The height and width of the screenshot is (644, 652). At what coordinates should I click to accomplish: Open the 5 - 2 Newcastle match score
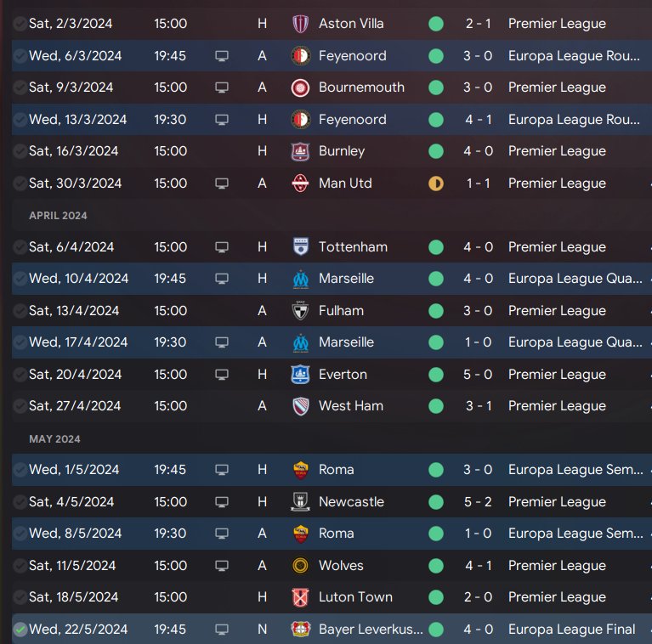click(479, 502)
